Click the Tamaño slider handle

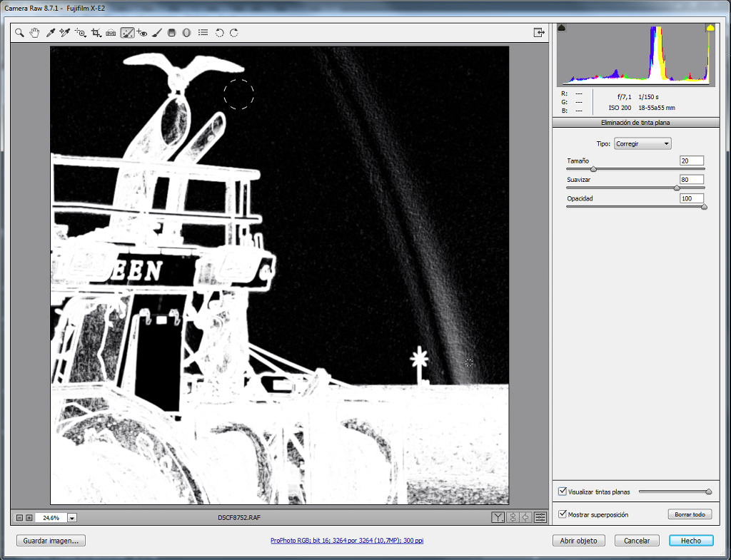click(593, 169)
